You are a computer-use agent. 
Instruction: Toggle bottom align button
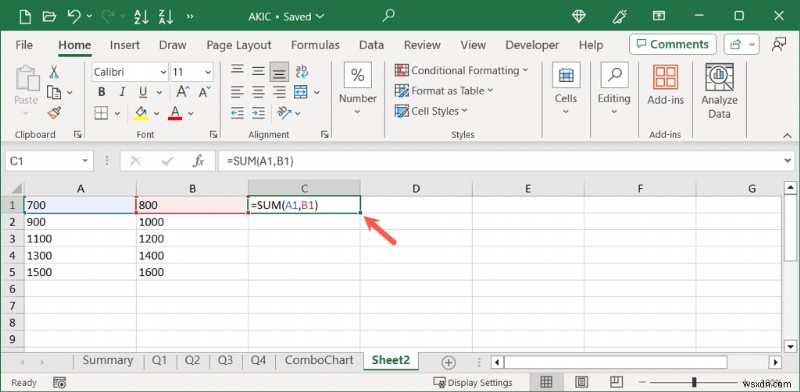(x=279, y=72)
